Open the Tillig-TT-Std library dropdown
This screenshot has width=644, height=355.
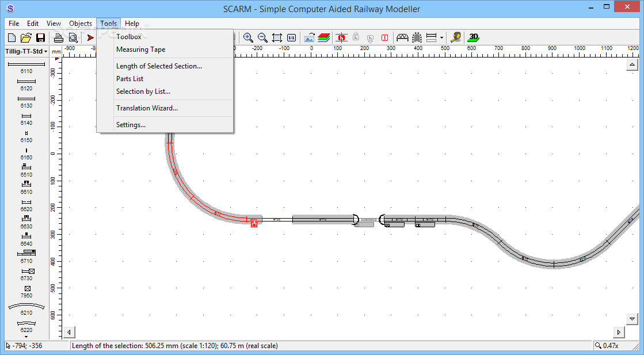click(26, 51)
